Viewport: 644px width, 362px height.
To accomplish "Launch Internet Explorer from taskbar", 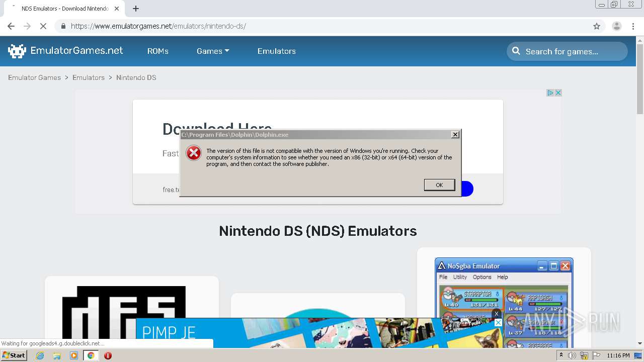I will tap(40, 355).
